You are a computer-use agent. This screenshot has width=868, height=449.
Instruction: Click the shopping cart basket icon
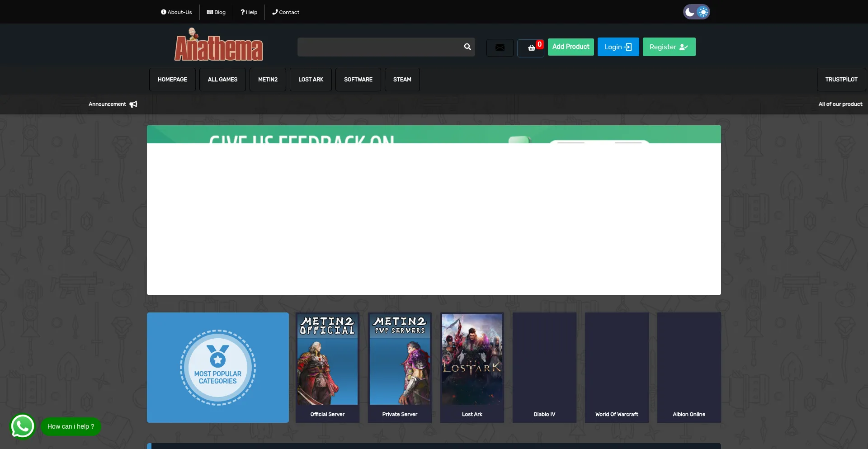click(531, 48)
